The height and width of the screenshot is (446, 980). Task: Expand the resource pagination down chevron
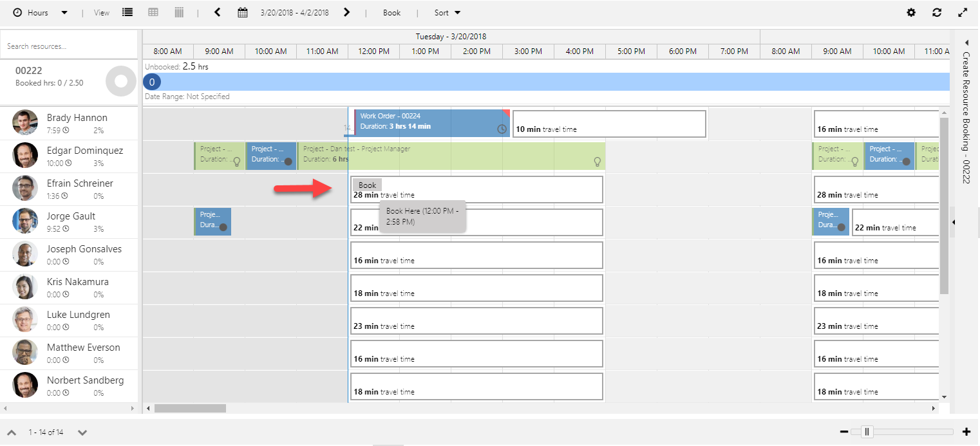pos(82,432)
